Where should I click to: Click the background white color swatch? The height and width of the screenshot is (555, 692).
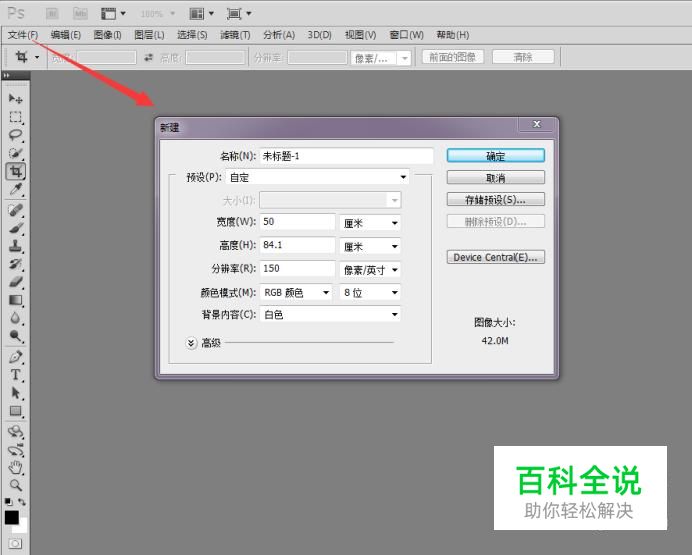point(22,528)
